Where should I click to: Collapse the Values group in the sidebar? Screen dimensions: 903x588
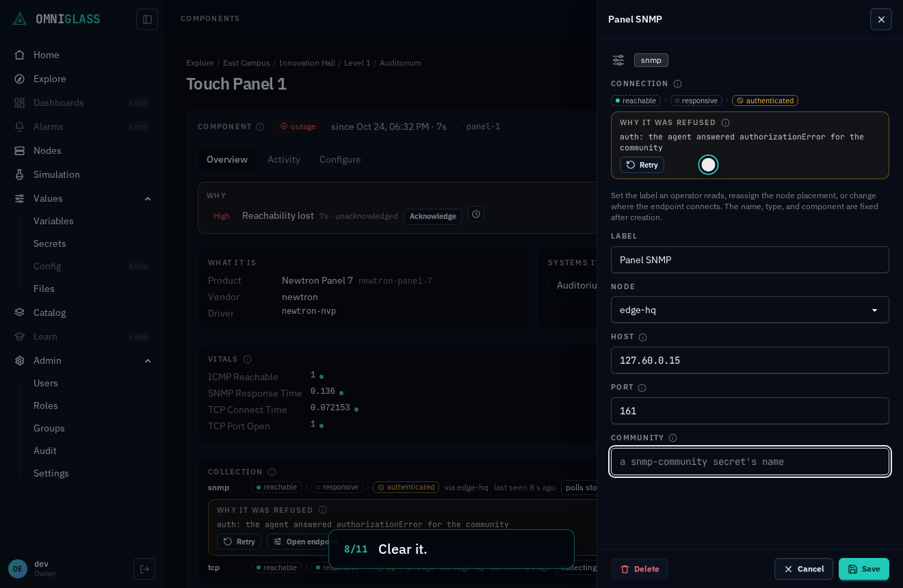(148, 198)
